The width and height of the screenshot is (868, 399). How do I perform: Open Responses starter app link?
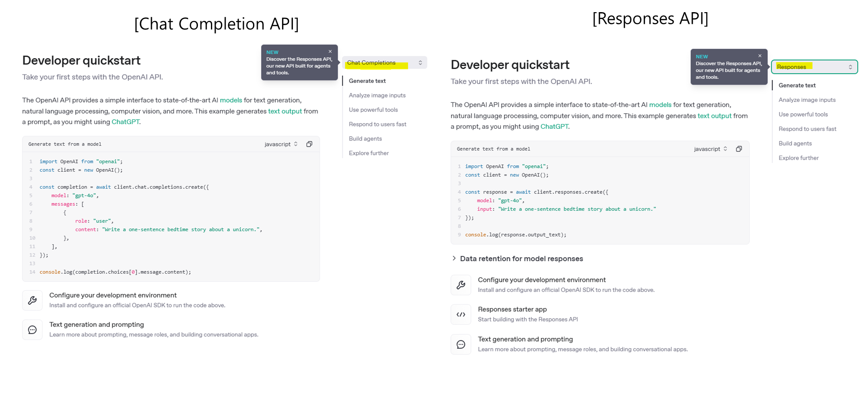(512, 309)
